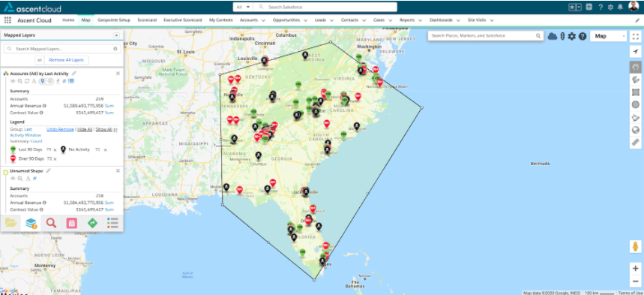Image resolution: width=644 pixels, height=295 pixels.
Task: Click the Search Salesforce field
Action: (325, 7)
